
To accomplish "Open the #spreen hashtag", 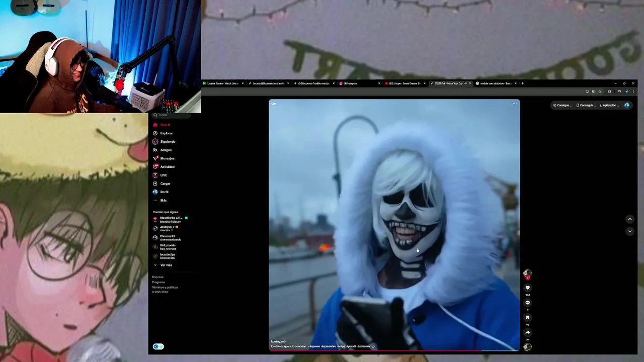I will (314, 346).
